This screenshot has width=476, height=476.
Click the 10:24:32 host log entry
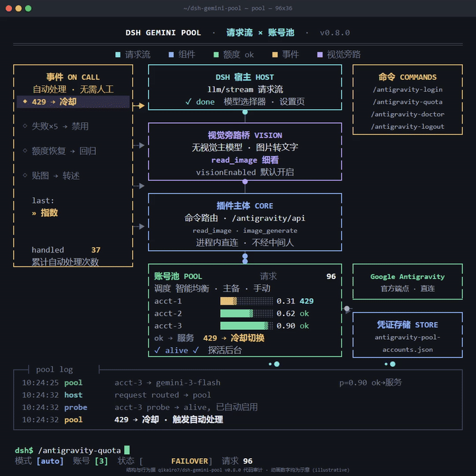(x=116, y=395)
